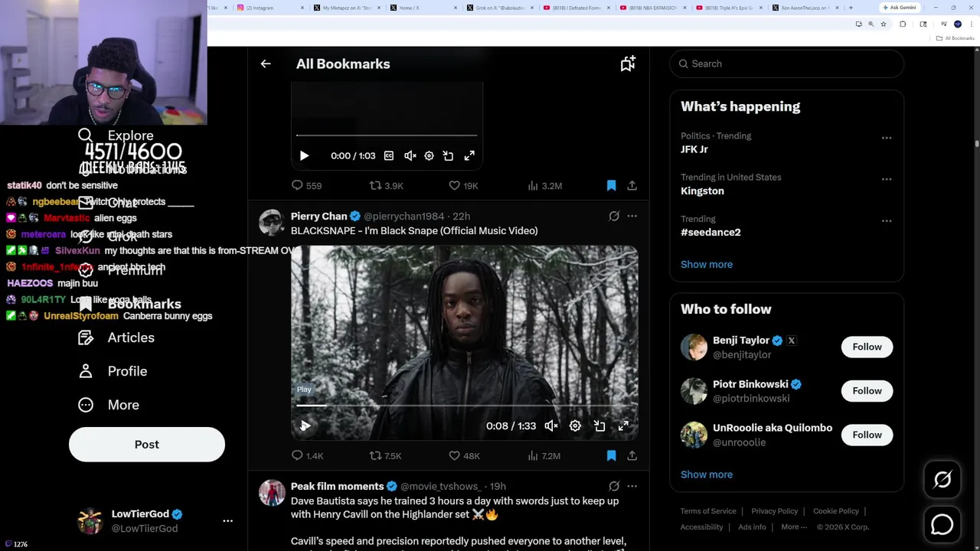Image resolution: width=980 pixels, height=551 pixels.
Task: Open BLACKSNAPE video settings gear
Action: click(x=575, y=425)
